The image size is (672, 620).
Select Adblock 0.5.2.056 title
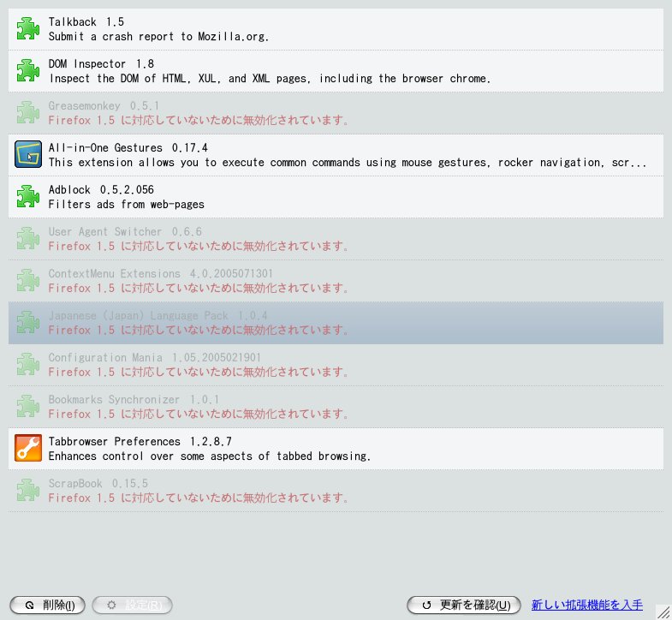(101, 190)
